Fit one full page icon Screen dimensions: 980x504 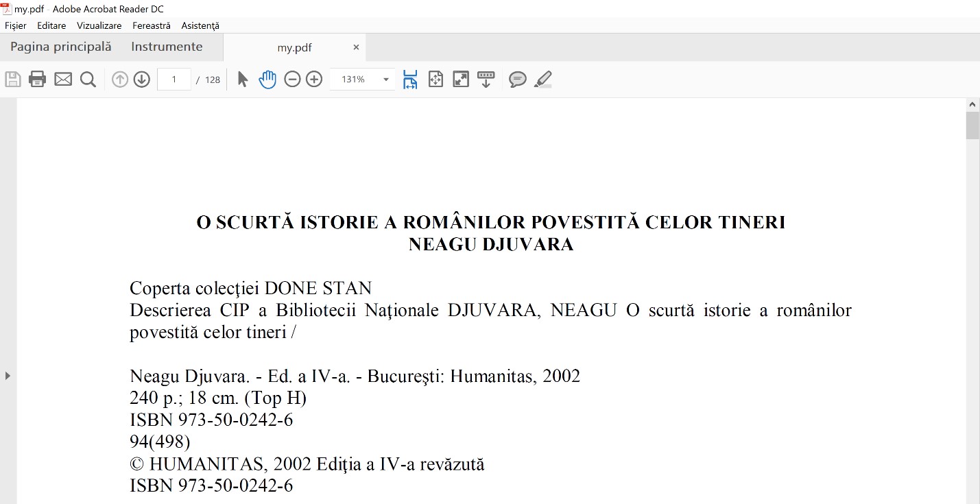435,80
